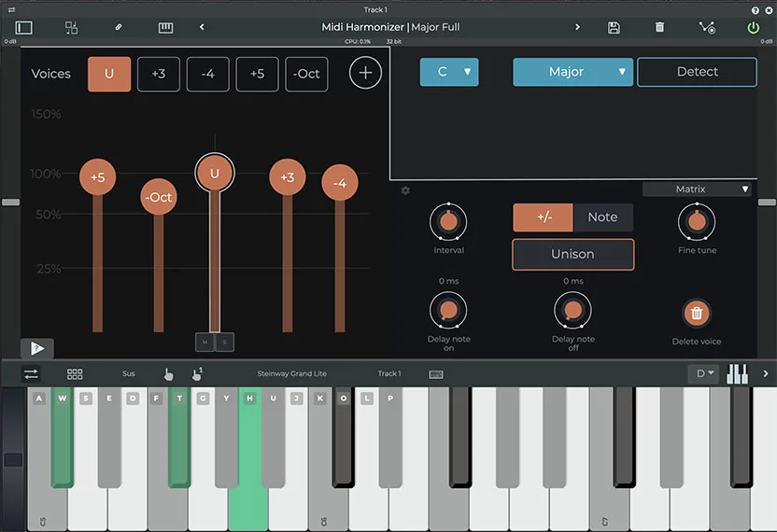Open the Major scale dropdown

point(572,72)
